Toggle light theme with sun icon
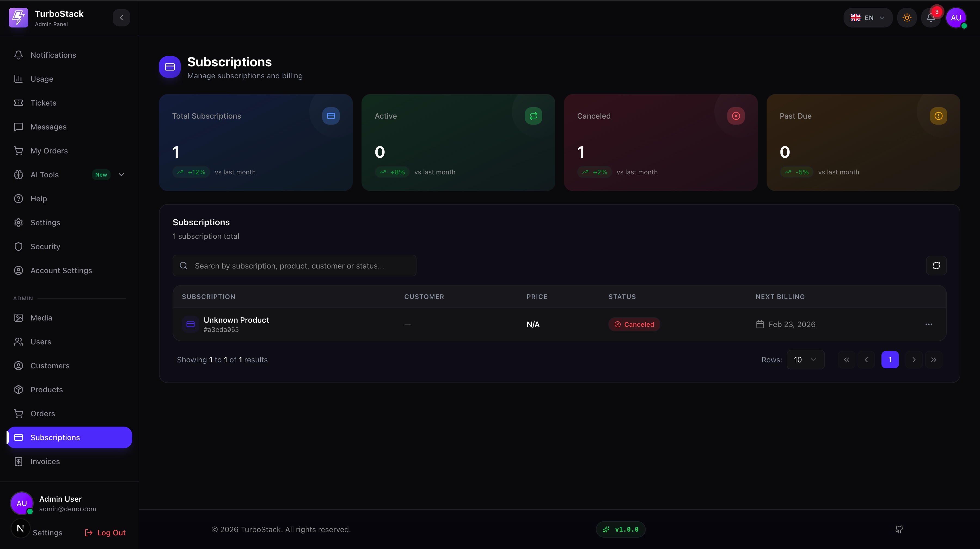The width and height of the screenshot is (980, 549). (x=907, y=18)
